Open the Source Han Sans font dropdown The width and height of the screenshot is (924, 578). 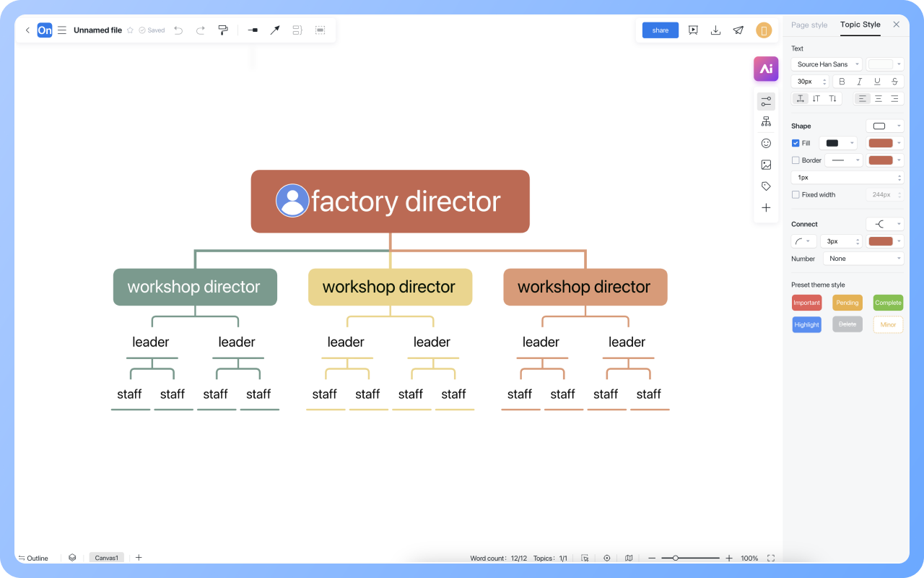(x=826, y=64)
